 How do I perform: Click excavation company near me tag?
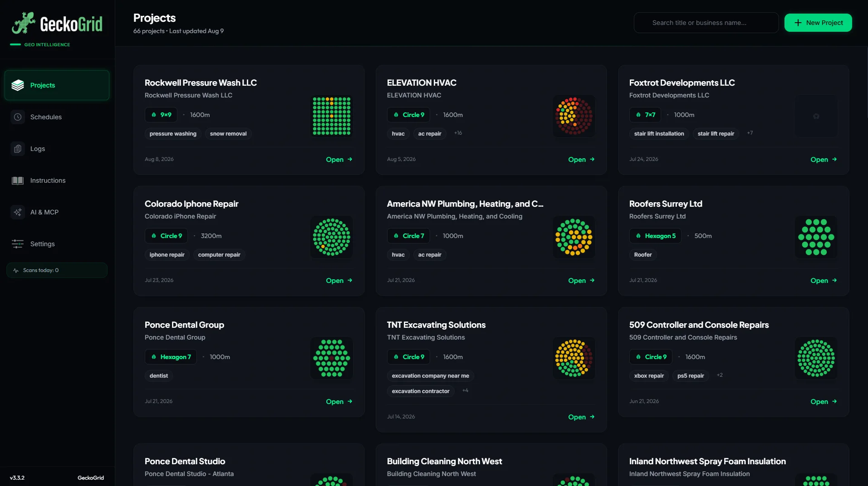click(x=431, y=376)
